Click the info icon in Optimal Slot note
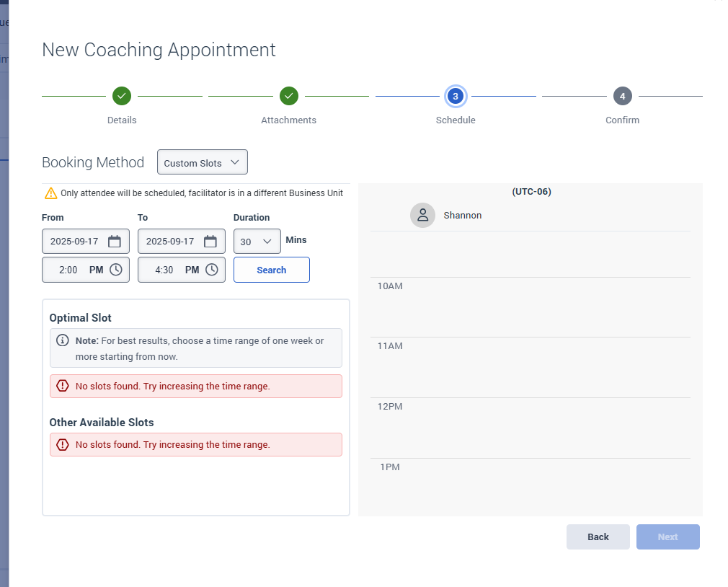The width and height of the screenshot is (728, 587). click(x=63, y=340)
